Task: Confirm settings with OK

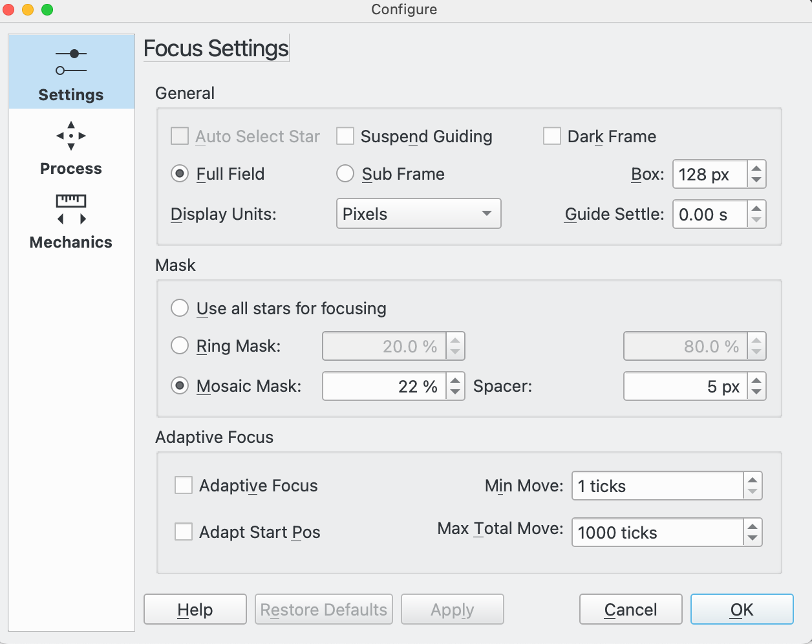Action: [742, 608]
